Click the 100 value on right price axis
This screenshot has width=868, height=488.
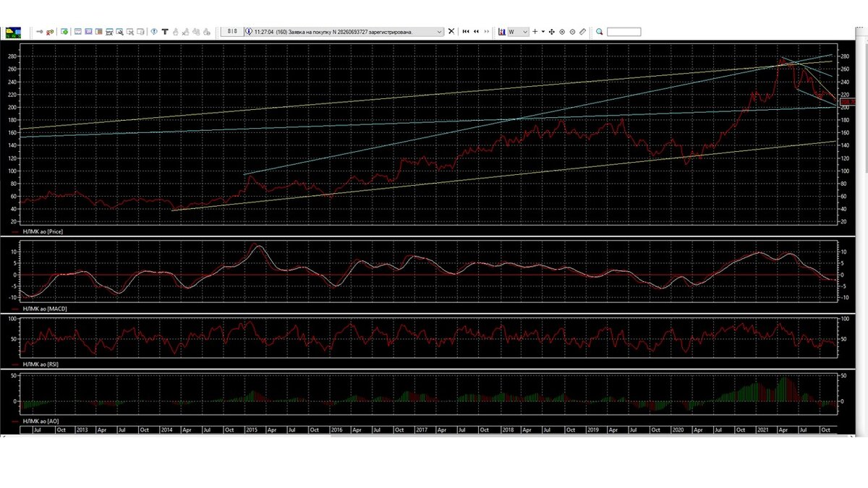click(843, 171)
